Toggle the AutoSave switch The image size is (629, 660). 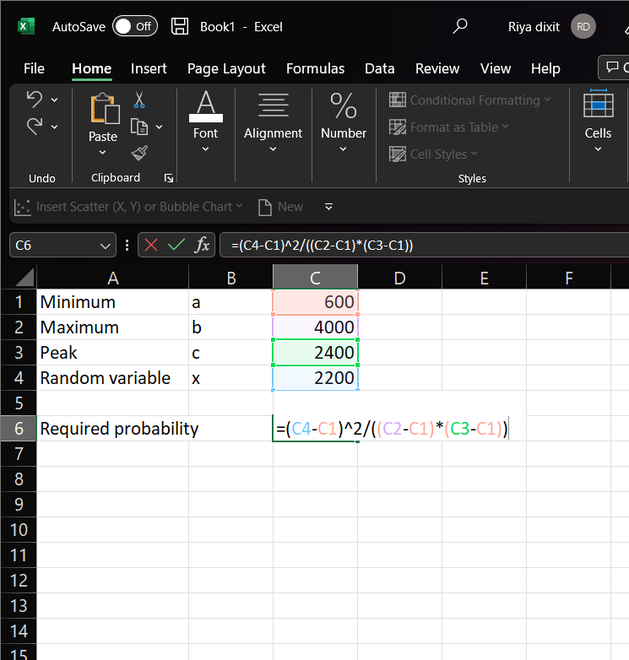tap(134, 27)
